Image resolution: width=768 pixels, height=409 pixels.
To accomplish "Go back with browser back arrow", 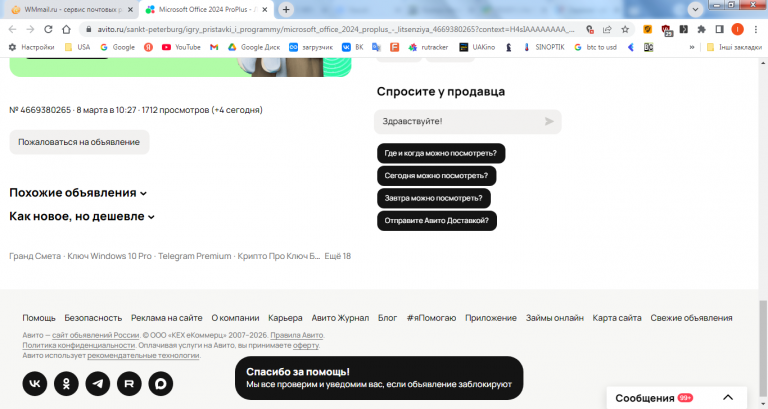I will click(13, 29).
